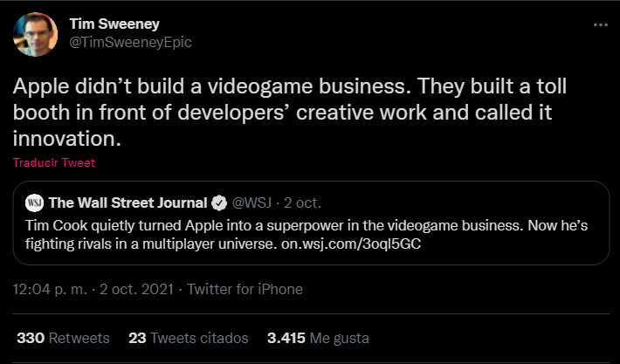
Task: Click the WSJ logo avatar icon
Action: (35, 203)
